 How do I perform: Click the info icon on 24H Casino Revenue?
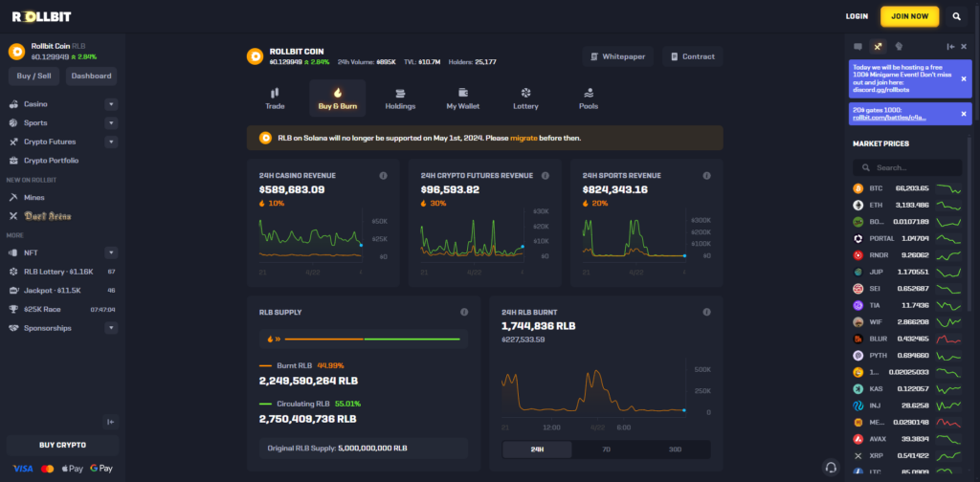pyautogui.click(x=383, y=176)
